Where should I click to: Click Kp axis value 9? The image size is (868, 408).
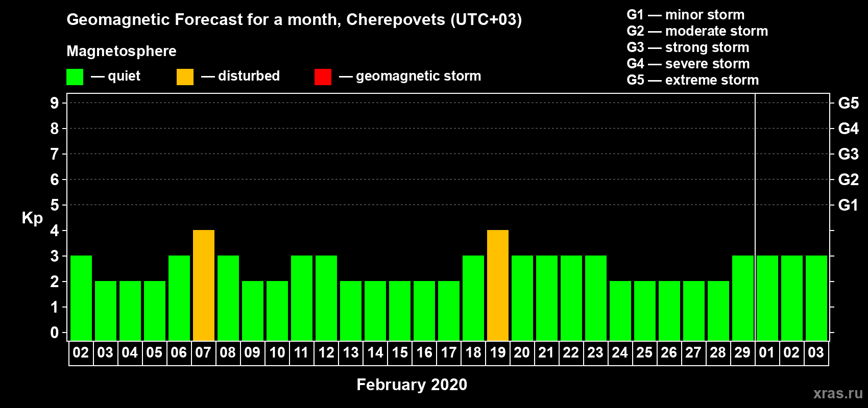pos(55,103)
